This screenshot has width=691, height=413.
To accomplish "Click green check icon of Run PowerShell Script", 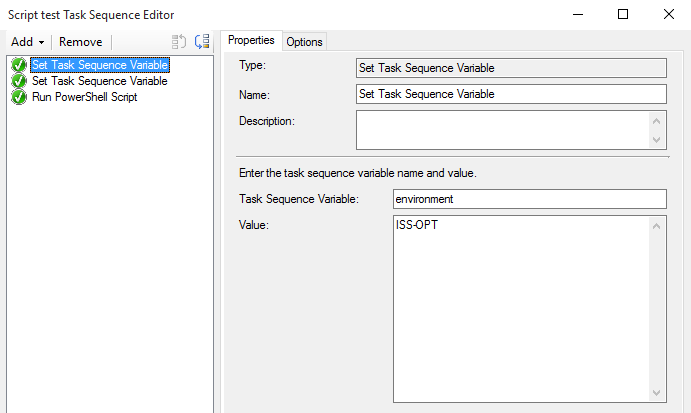I will click(19, 97).
